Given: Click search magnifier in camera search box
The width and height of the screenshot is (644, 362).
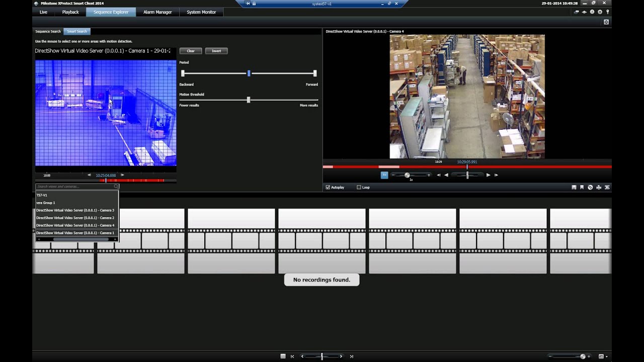Looking at the screenshot, I should 116,187.
